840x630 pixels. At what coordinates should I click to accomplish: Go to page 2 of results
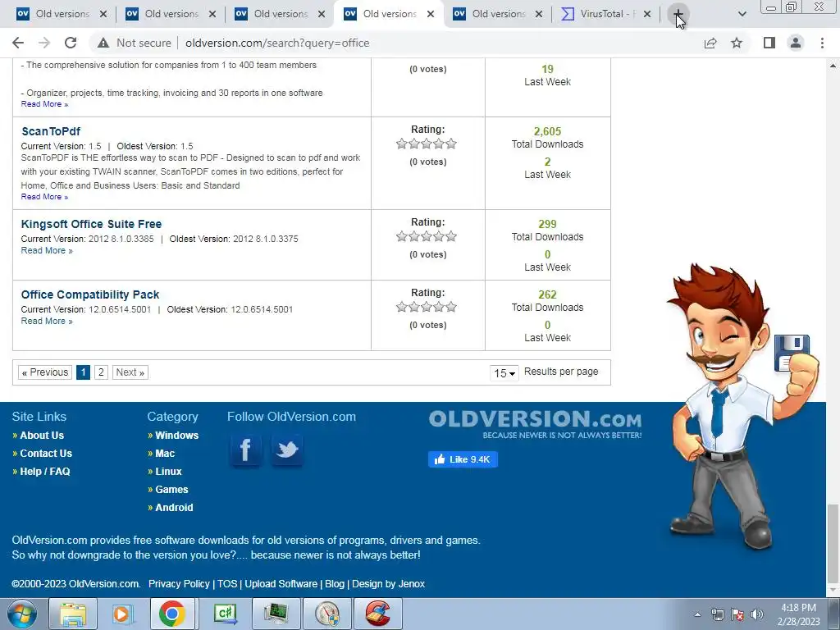click(101, 372)
